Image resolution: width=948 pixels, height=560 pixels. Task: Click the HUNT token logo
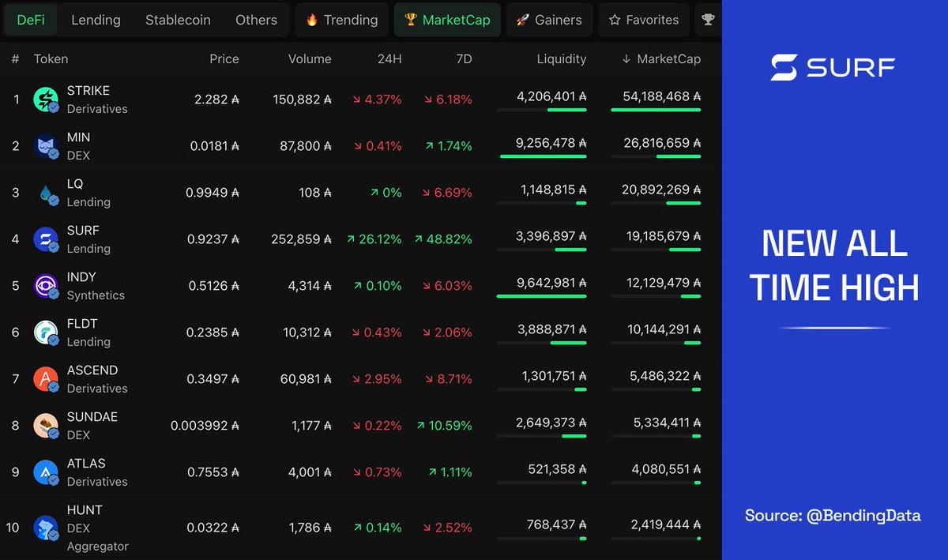tap(46, 528)
